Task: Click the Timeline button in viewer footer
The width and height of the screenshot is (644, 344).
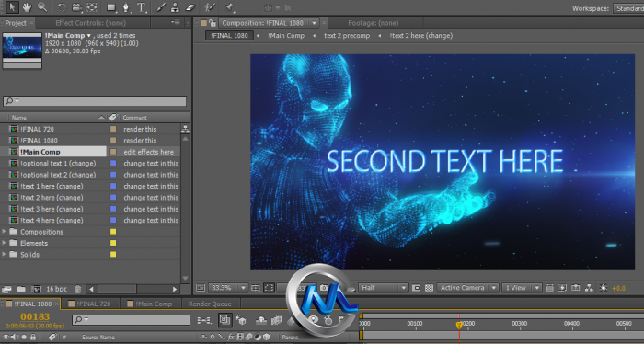Action: pos(576,288)
